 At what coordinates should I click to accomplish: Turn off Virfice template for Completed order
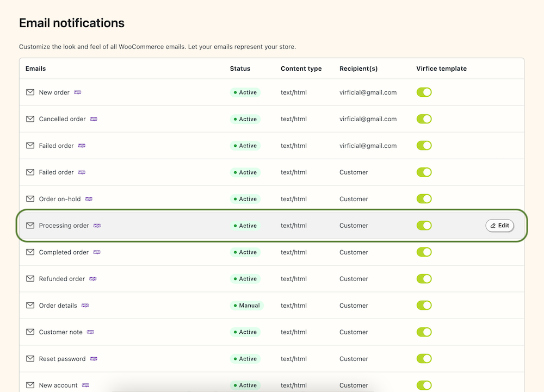tap(424, 252)
